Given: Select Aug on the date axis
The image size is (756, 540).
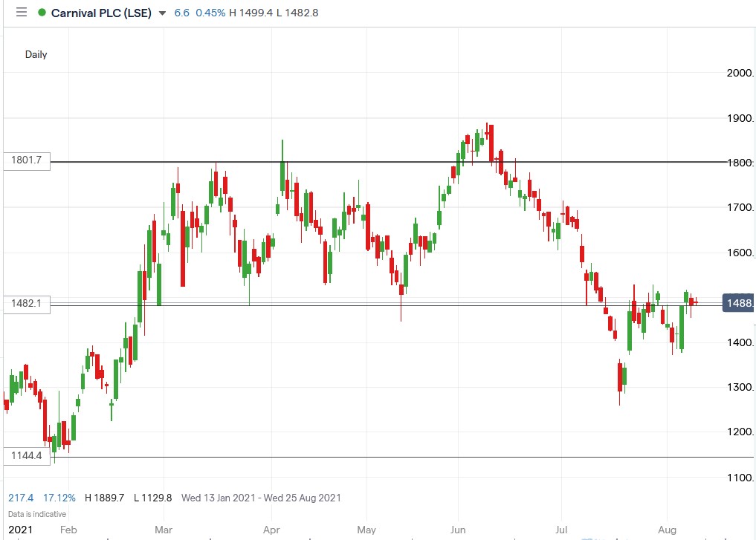Looking at the screenshot, I should click(667, 530).
